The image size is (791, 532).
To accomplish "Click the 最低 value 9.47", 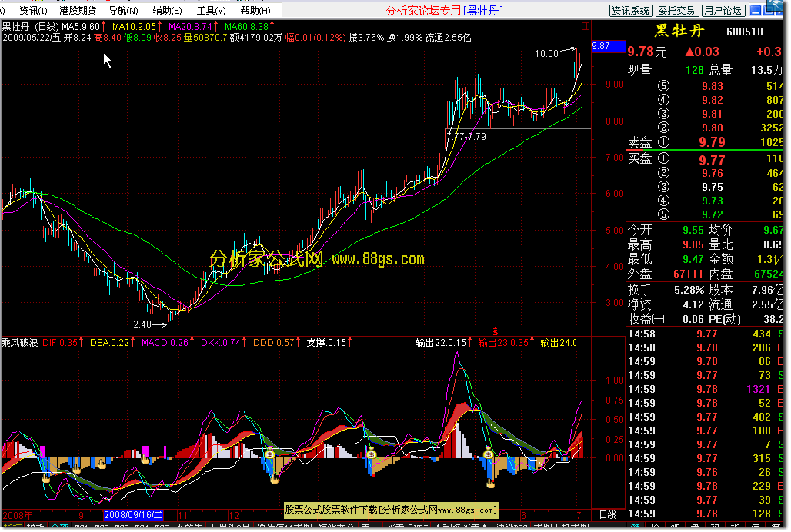I will click(693, 259).
